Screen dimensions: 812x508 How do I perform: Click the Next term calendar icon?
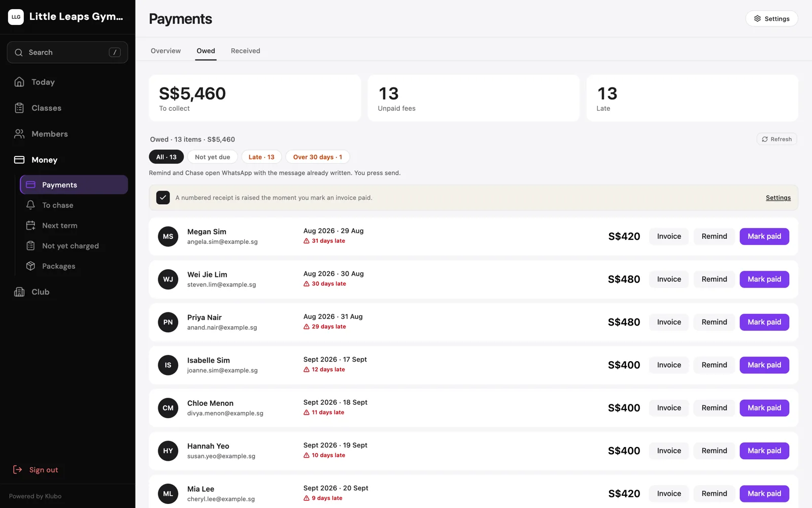[x=30, y=226]
